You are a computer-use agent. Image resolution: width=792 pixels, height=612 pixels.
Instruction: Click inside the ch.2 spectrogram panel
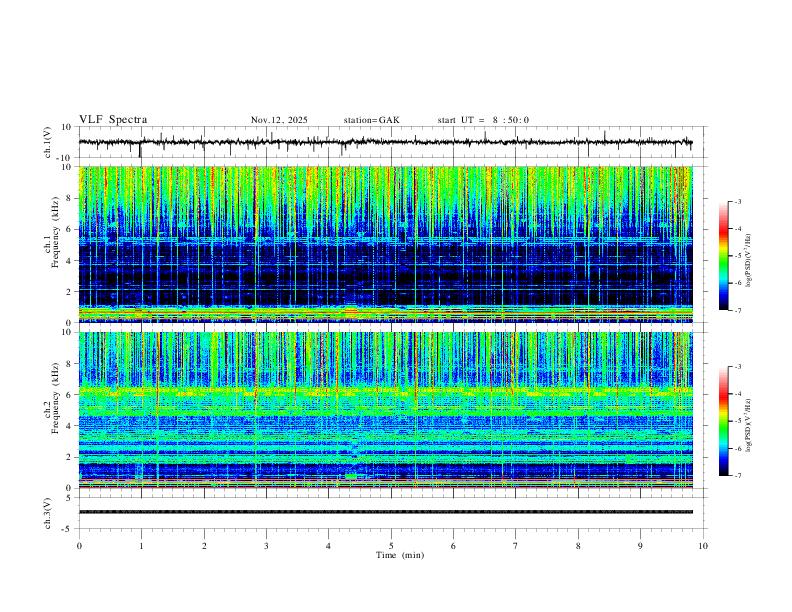coord(385,410)
